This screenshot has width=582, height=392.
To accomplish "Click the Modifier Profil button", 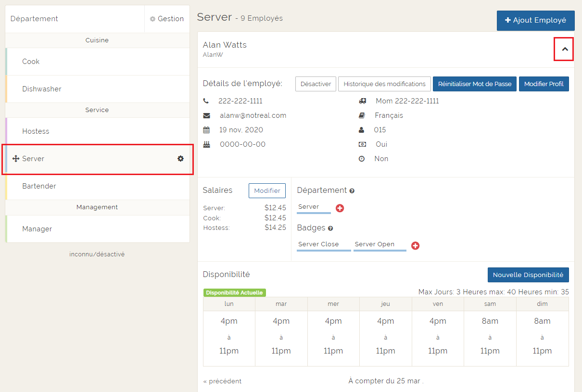I will tap(544, 84).
